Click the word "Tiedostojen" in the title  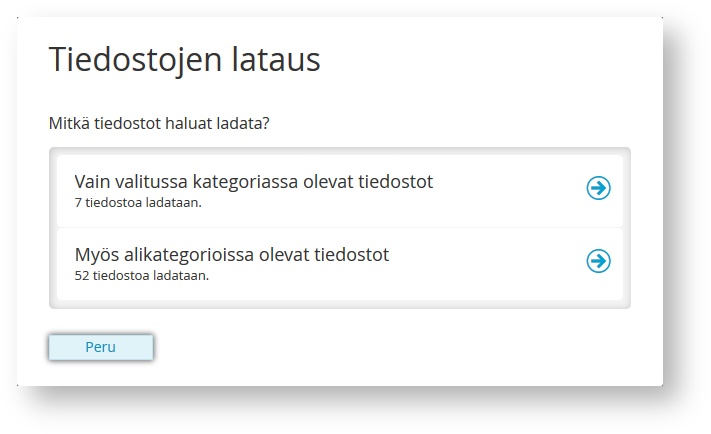click(135, 59)
